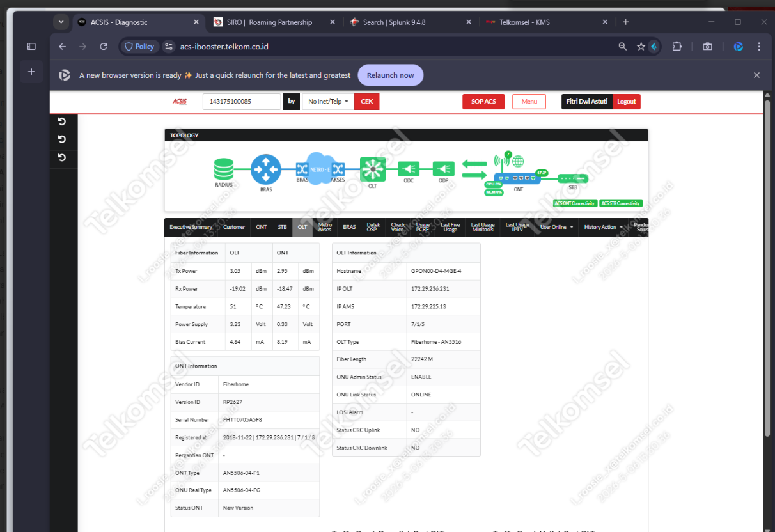Click the red CEK button
The width and height of the screenshot is (775, 532).
[367, 102]
